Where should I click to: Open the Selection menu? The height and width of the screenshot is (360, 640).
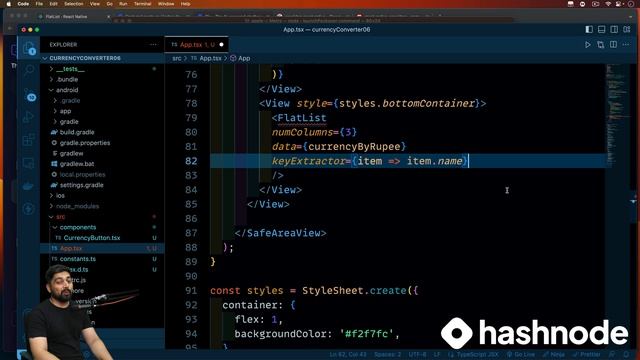pyautogui.click(x=74, y=4)
